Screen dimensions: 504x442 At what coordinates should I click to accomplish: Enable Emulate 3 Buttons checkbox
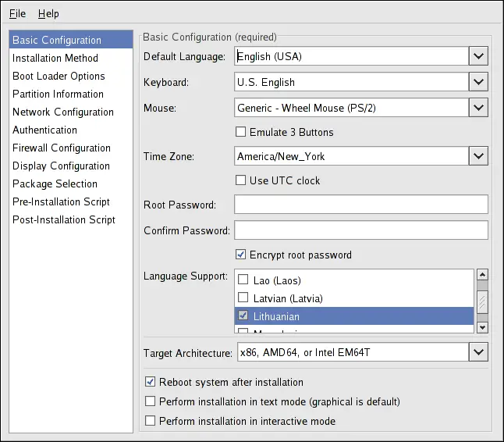click(x=241, y=132)
